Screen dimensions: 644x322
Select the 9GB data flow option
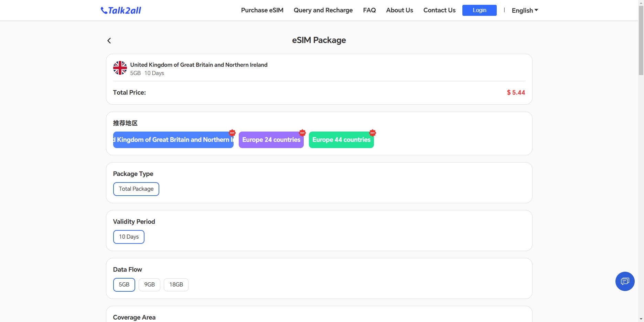click(149, 285)
